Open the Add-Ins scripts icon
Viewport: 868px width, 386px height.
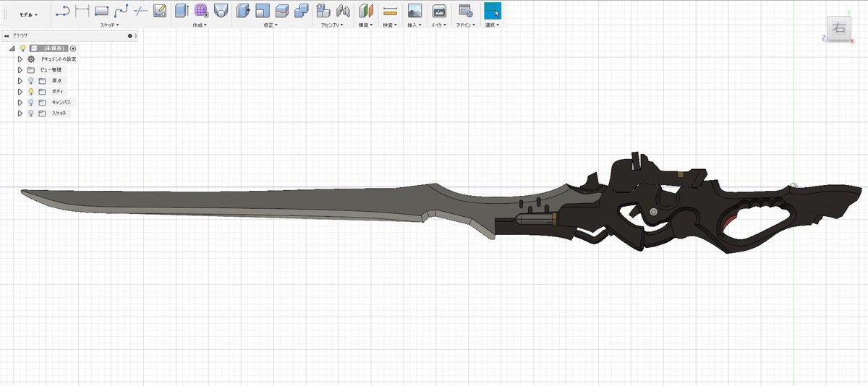click(x=466, y=10)
